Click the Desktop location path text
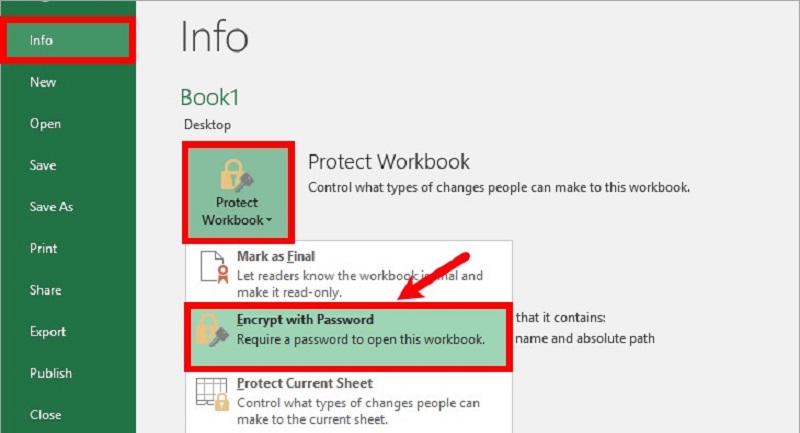The height and width of the screenshot is (433, 800). coord(207,125)
